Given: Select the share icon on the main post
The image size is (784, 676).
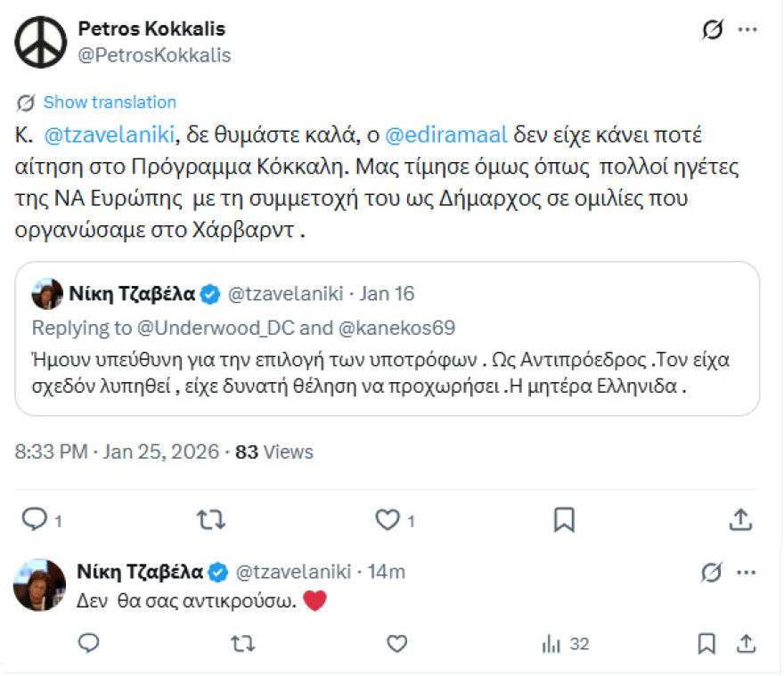Looking at the screenshot, I should click(741, 519).
